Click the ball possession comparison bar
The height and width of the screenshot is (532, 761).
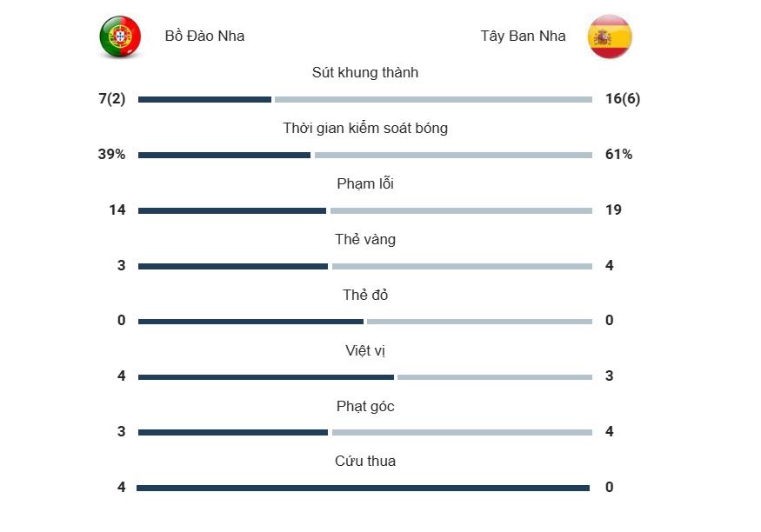point(365,156)
